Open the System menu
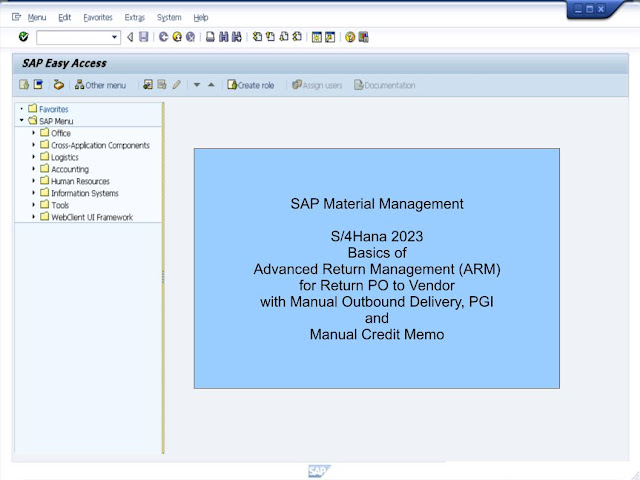 [169, 18]
